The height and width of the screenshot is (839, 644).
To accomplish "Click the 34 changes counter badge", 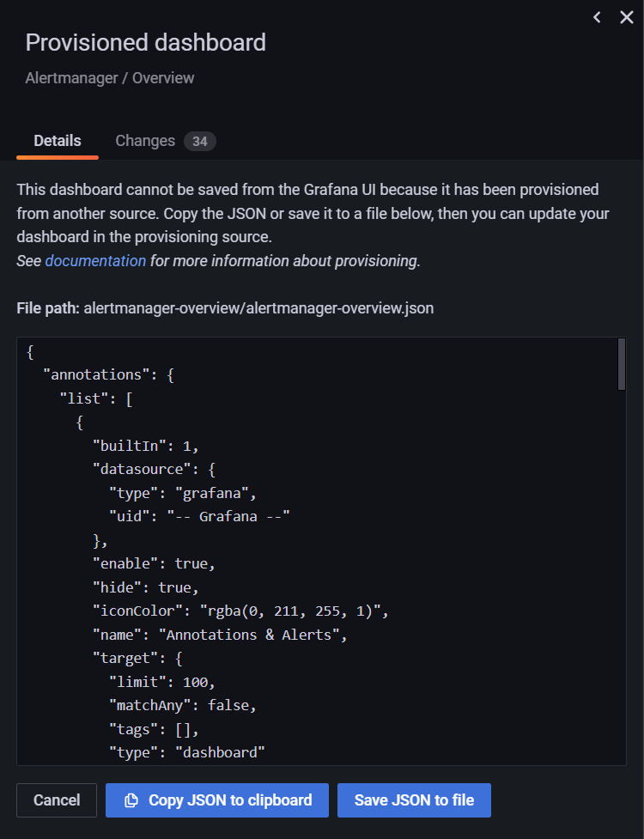I will [x=199, y=141].
